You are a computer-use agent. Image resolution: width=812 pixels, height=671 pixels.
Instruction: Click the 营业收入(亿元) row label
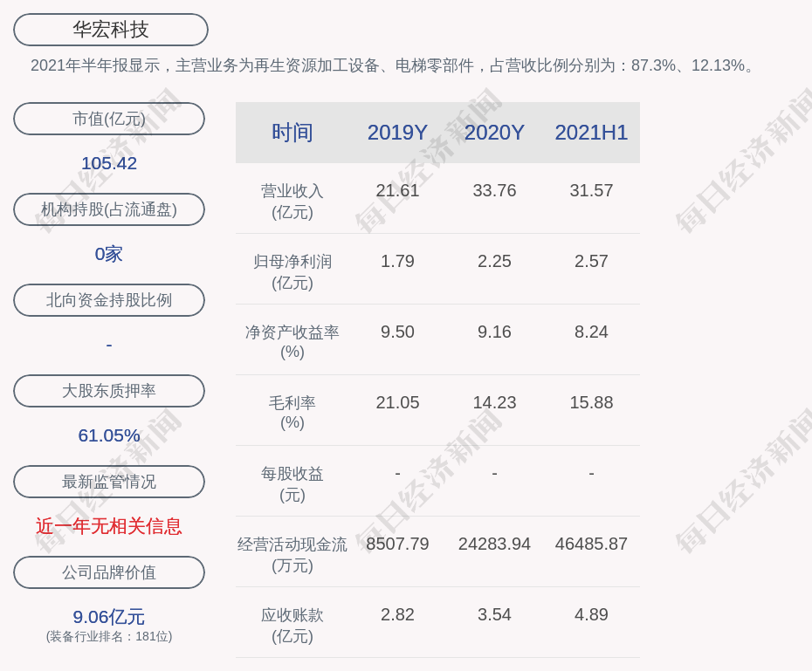[x=292, y=201]
